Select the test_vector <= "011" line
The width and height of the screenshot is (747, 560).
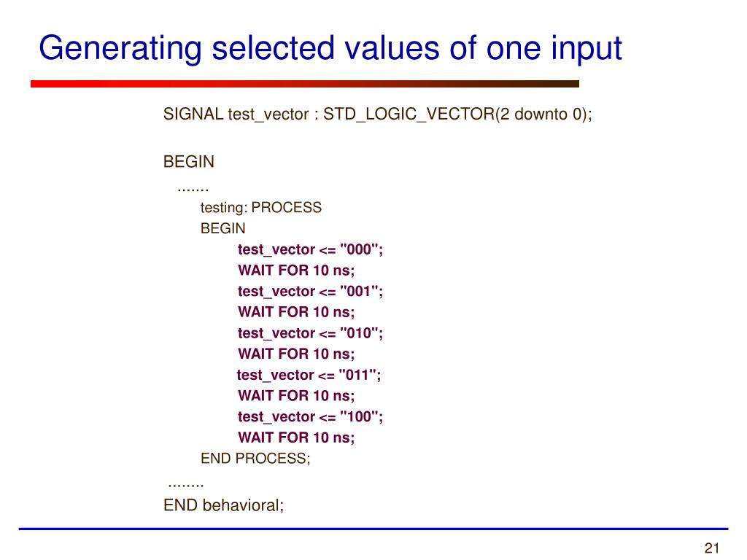point(309,375)
